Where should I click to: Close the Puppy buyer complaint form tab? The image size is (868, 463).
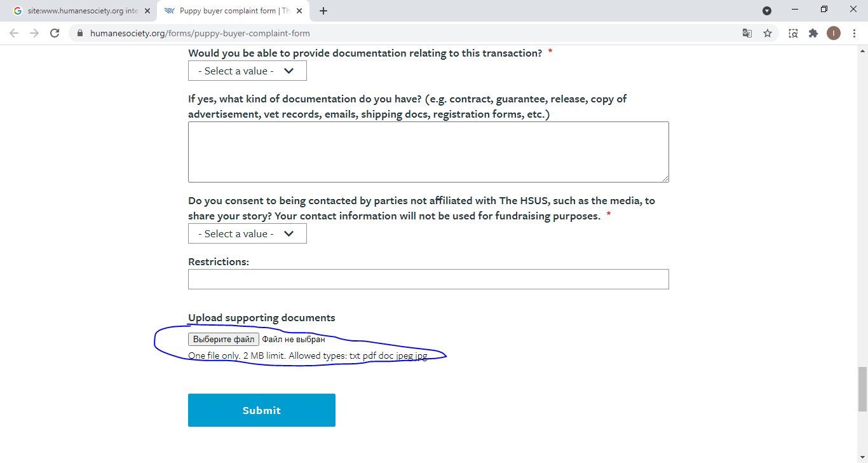[299, 11]
